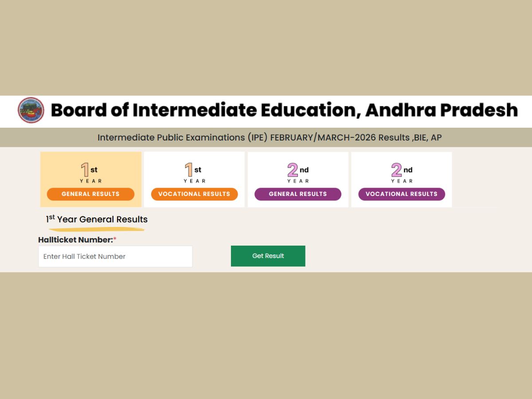Click the purple GENERAL RESULTS pill button
Screen dimensions: 532x399
coord(298,194)
